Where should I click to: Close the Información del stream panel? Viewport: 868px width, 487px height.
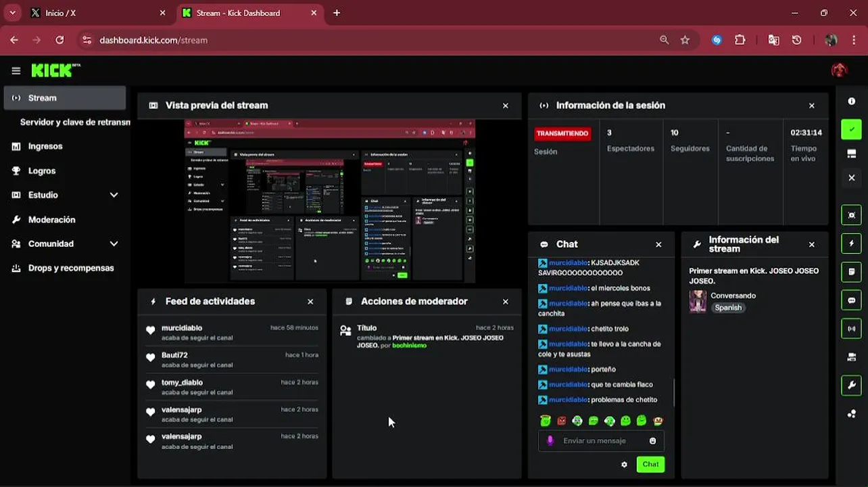click(812, 245)
